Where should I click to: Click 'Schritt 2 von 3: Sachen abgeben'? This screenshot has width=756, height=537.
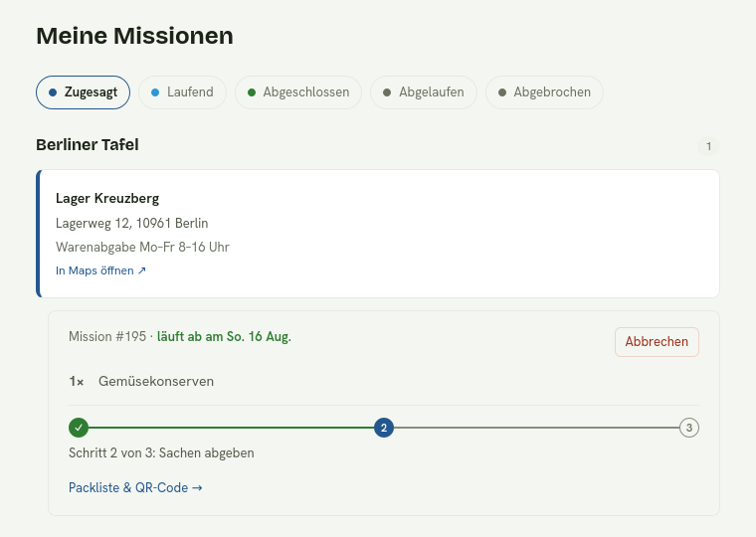tap(161, 453)
